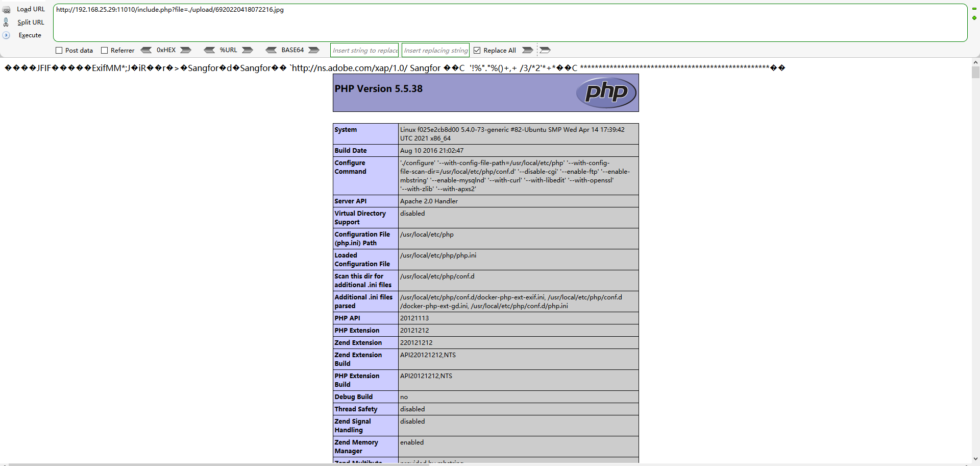Screen dimensions: 980x466
Task: Click the API20121212,NTS value
Action: 426,376
